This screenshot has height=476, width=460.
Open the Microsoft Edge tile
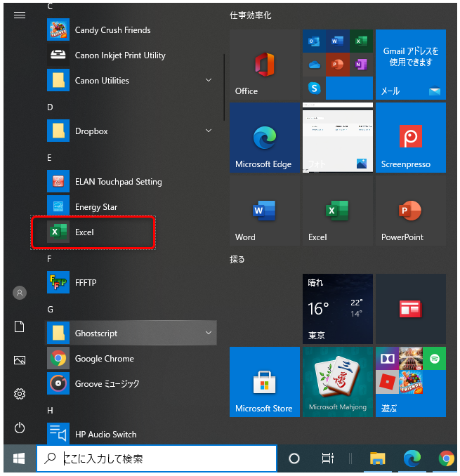pos(264,138)
